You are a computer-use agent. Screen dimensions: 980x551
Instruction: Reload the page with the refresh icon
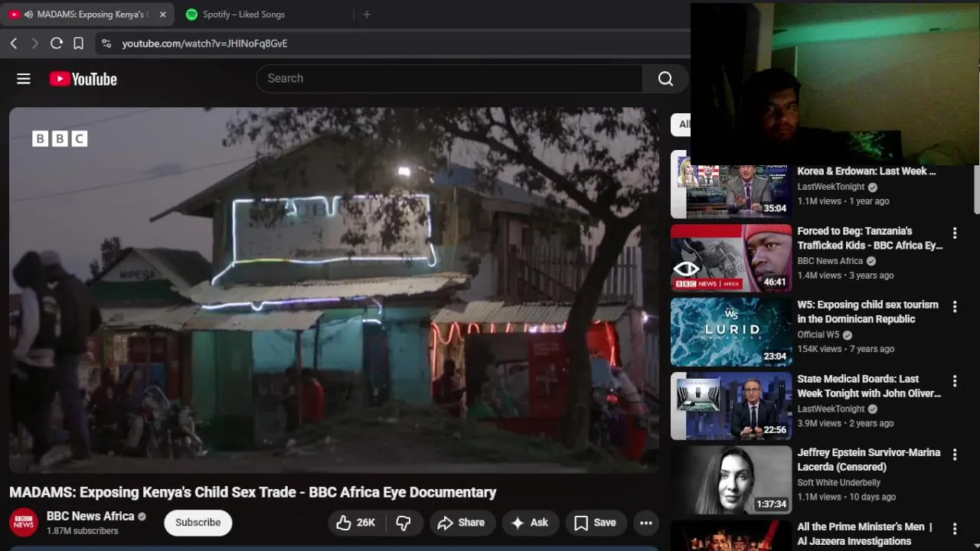coord(57,44)
